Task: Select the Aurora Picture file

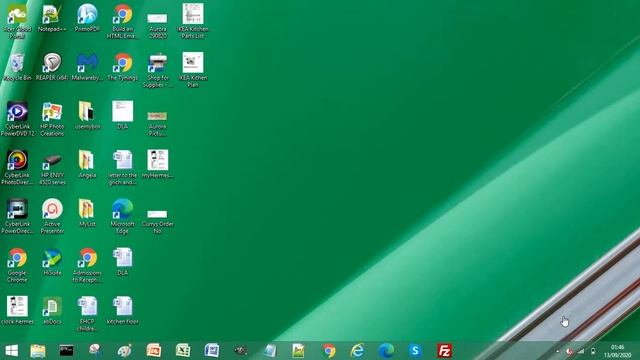Action: click(x=158, y=124)
